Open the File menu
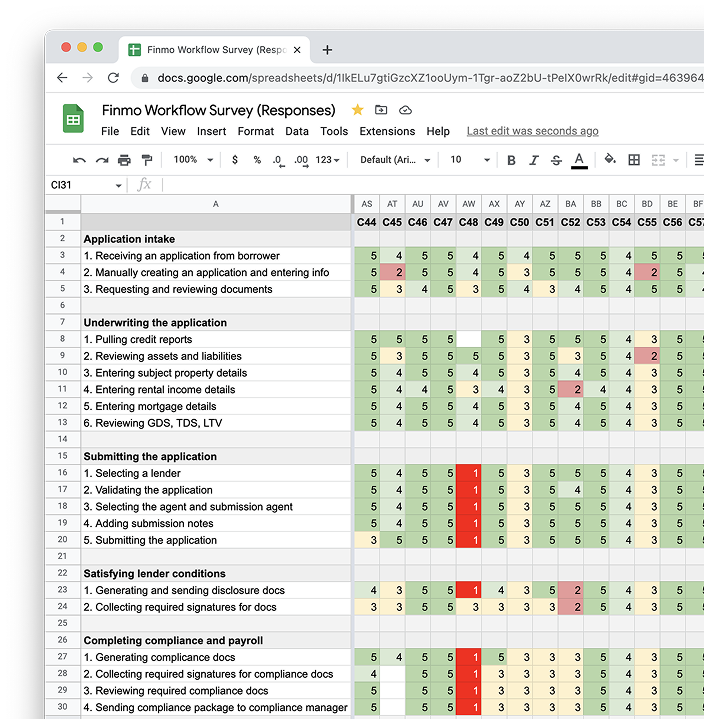The width and height of the screenshot is (704, 719). click(110, 131)
